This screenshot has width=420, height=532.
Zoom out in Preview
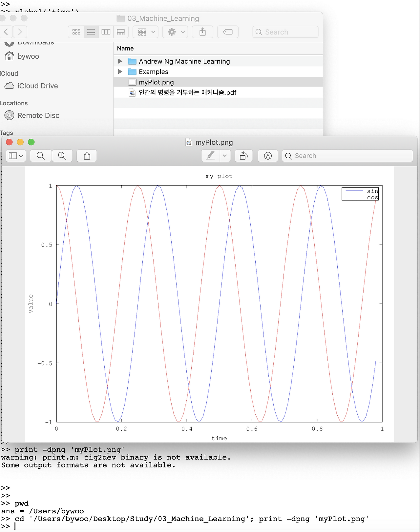click(x=41, y=156)
